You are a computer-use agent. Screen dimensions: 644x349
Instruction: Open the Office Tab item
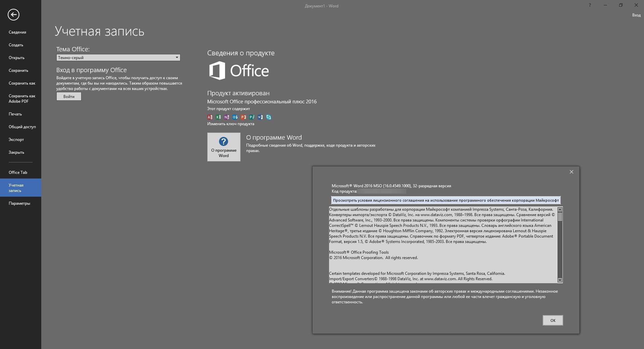[20, 172]
